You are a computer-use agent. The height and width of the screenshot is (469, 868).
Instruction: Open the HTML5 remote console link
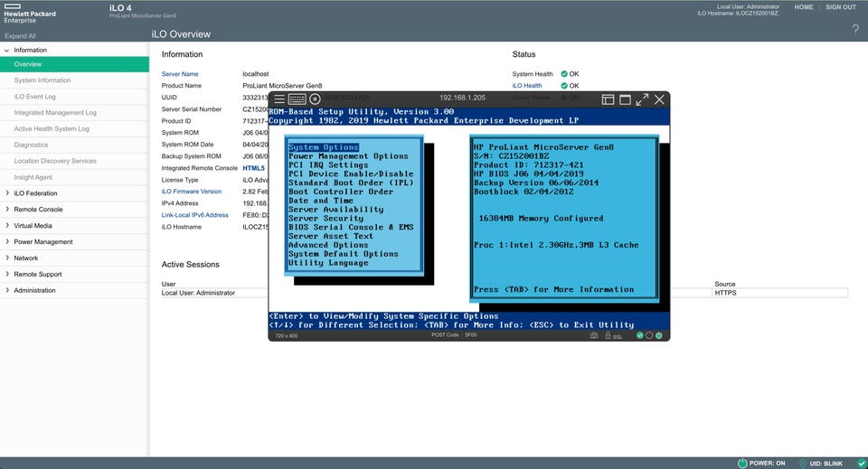[x=253, y=168]
